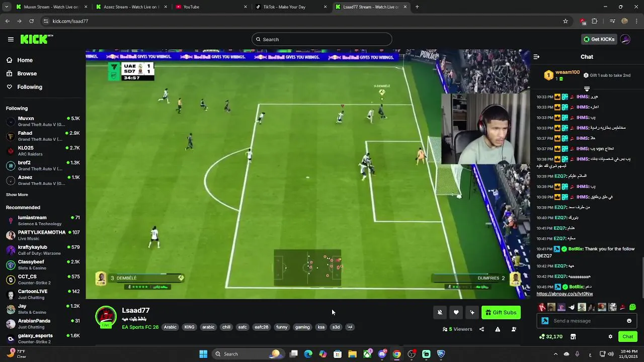644x362 pixels.
Task: View the 32,170 channel points
Action: tap(550, 337)
